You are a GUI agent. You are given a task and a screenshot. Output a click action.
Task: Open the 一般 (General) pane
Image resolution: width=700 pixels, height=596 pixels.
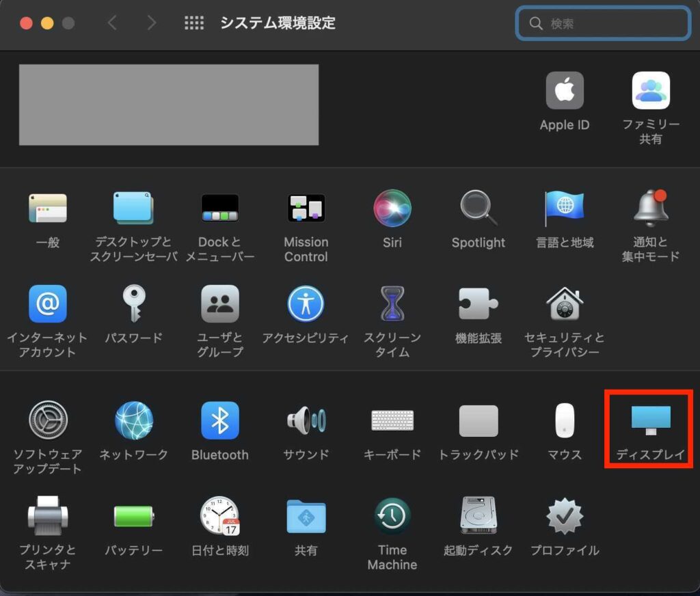point(48,208)
